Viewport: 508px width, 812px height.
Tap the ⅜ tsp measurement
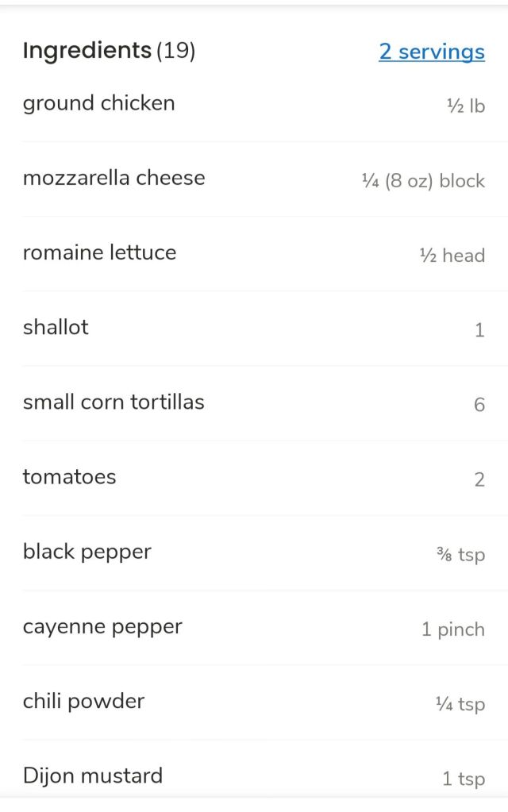click(460, 554)
